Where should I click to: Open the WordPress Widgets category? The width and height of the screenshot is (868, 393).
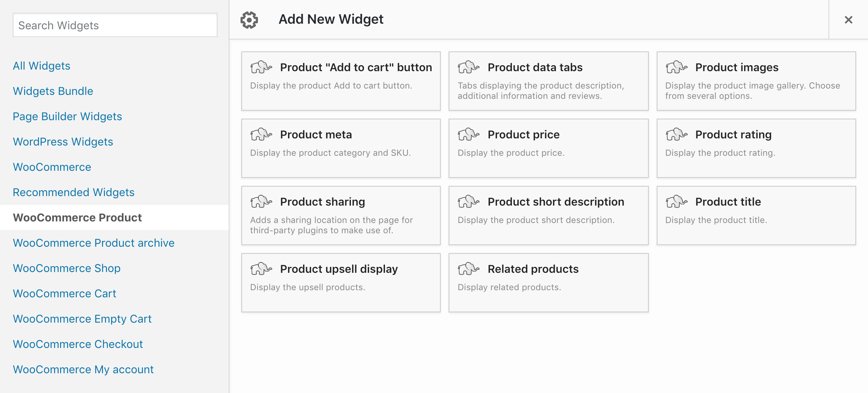63,142
